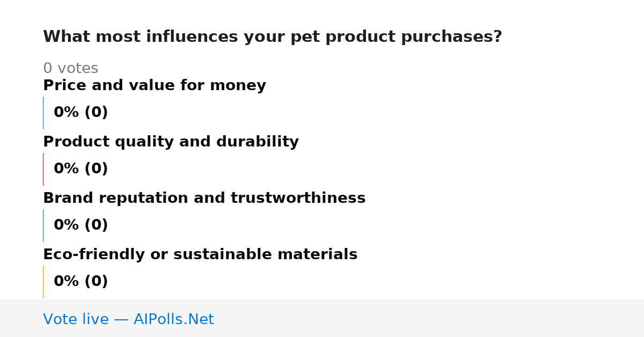
Task: Select the "Brand reputation and trustworthiness" option
Action: pos(204,199)
